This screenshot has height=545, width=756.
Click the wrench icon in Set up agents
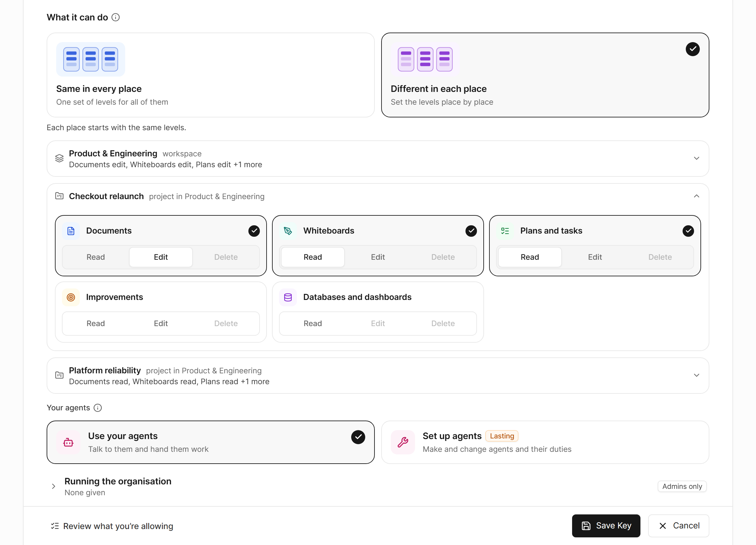tap(403, 442)
